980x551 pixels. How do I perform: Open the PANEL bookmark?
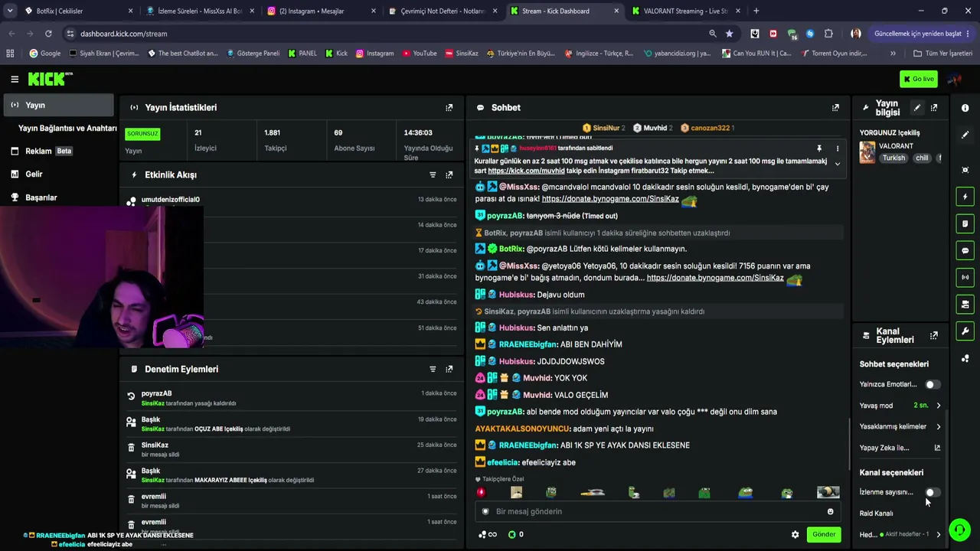pyautogui.click(x=302, y=54)
